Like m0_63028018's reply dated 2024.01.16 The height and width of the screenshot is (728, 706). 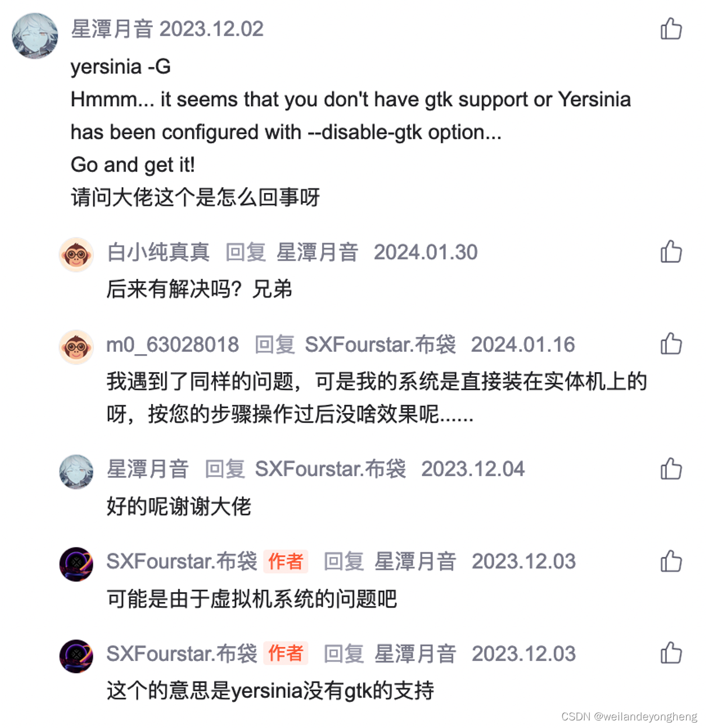(671, 344)
